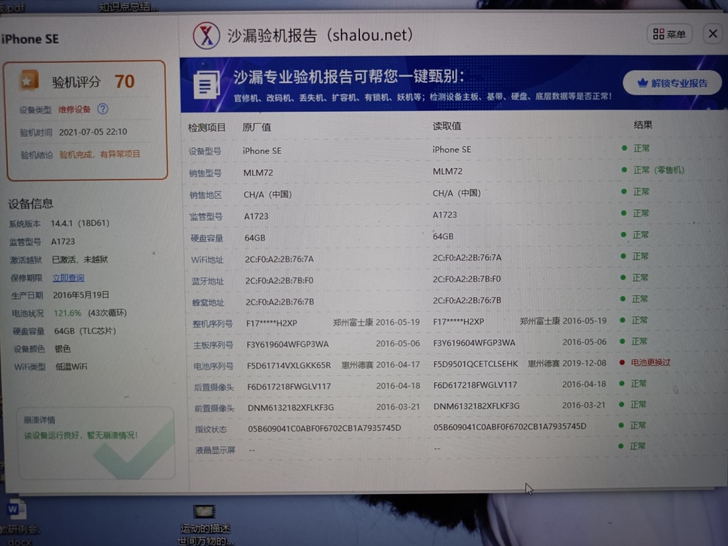Click the read front camera serial DNM6132182XFLKF3G
Image resolution: width=728 pixels, height=546 pixels.
(476, 406)
